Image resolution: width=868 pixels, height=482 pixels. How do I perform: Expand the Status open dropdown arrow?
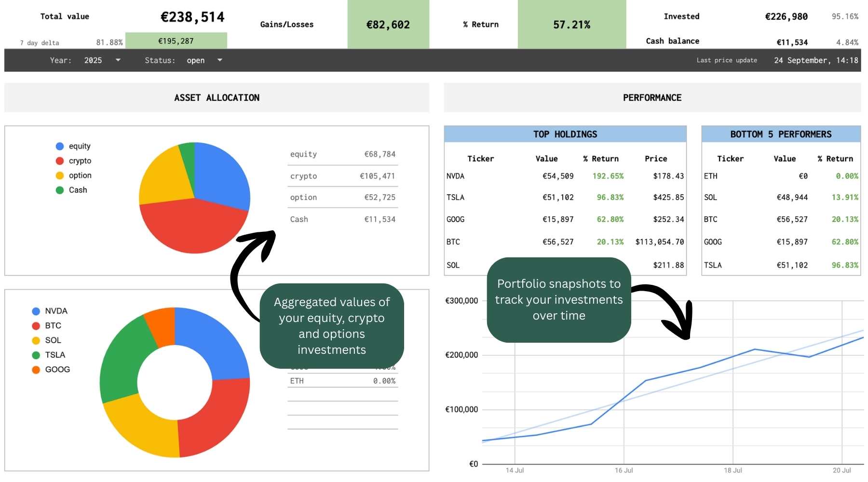click(220, 60)
